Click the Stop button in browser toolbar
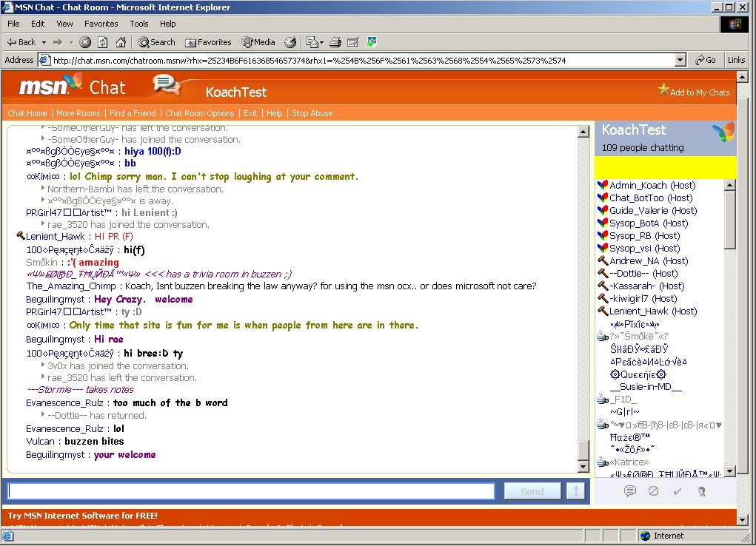The image size is (756, 546). pos(86,42)
